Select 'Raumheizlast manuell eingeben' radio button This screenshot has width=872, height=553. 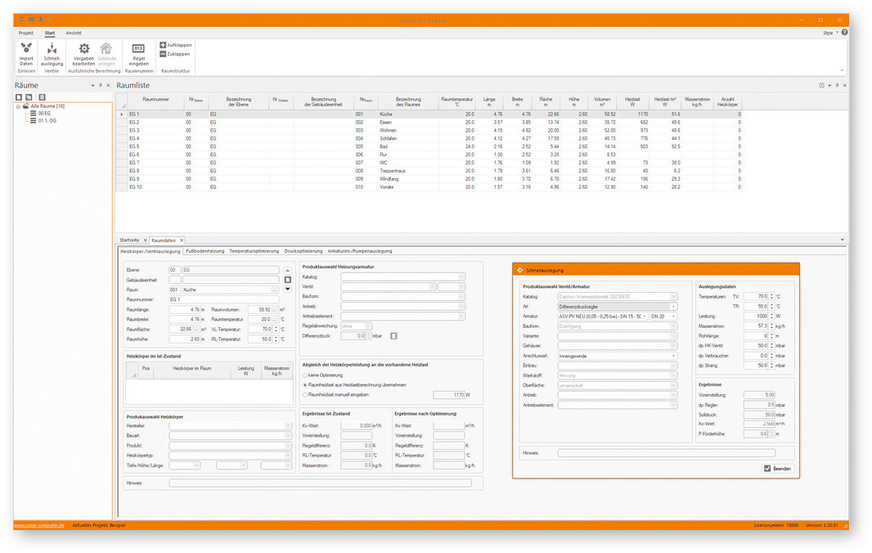(304, 394)
